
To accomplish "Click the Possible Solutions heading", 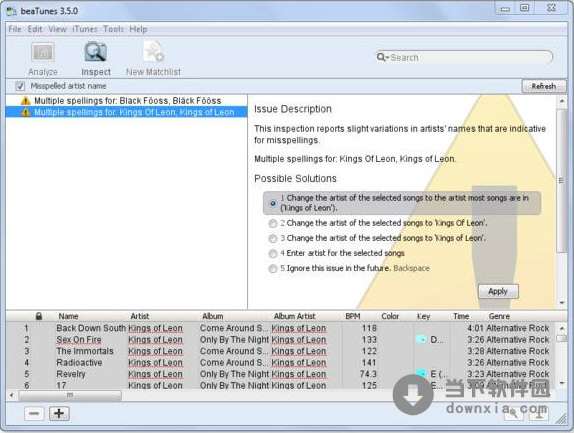I will click(x=295, y=179).
